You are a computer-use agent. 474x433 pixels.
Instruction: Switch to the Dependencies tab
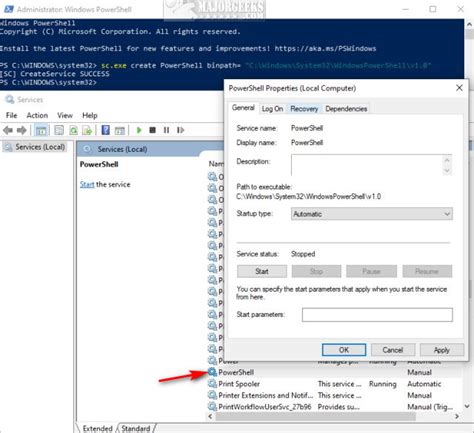[346, 109]
